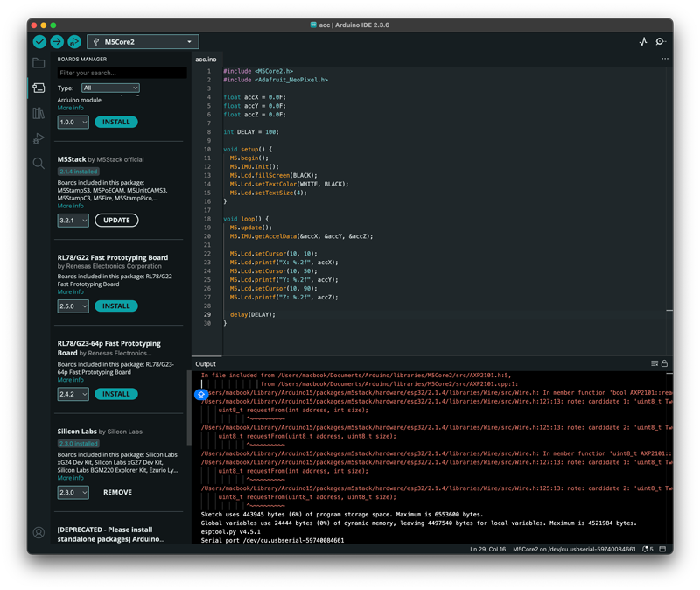Open the RL78/G22 2.5.0 version dropdown
Viewport: 700px width, 590px height.
[x=73, y=306]
